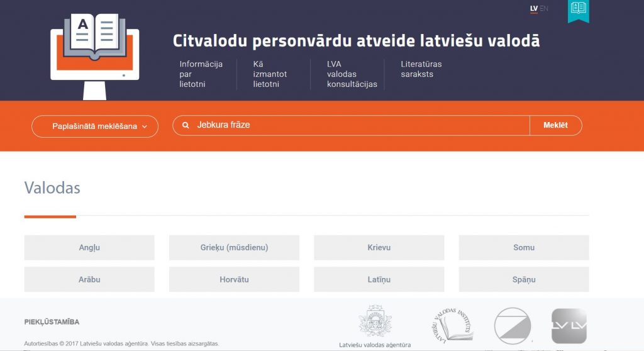Click the gray LV LV logo
Image resolution: width=644 pixels, height=351 pixels.
(x=569, y=326)
